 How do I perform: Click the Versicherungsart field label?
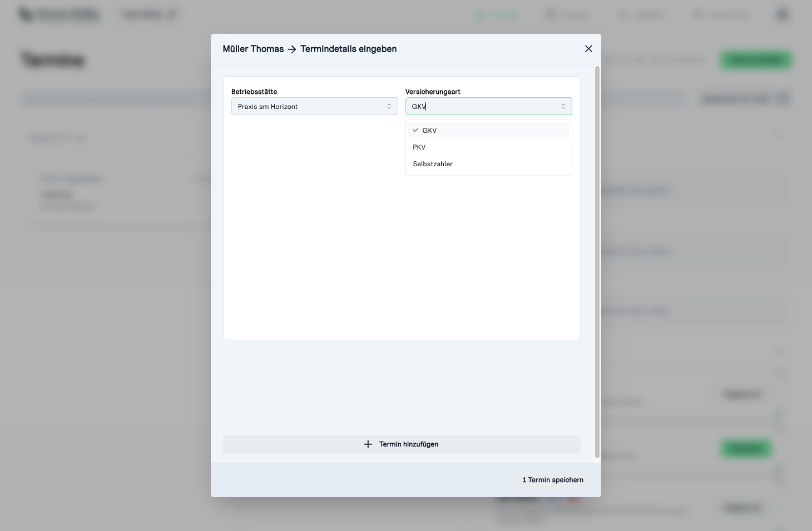pos(433,92)
